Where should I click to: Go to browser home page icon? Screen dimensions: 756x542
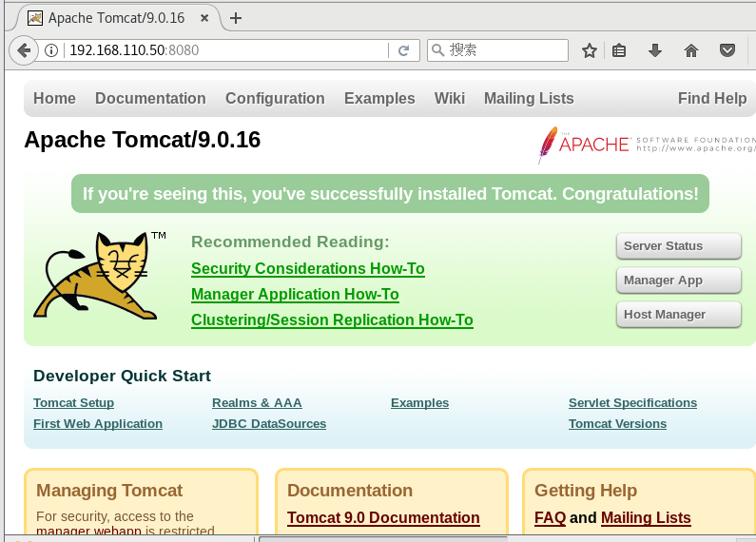tap(691, 50)
